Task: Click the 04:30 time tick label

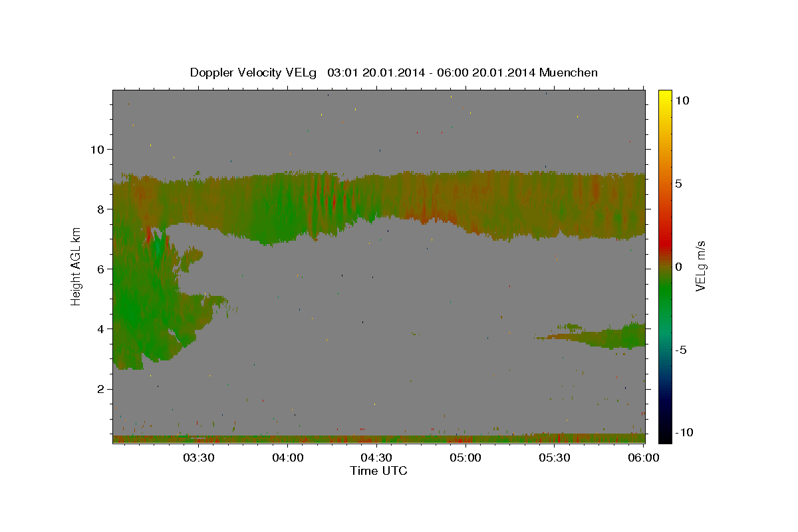Action: (376, 458)
